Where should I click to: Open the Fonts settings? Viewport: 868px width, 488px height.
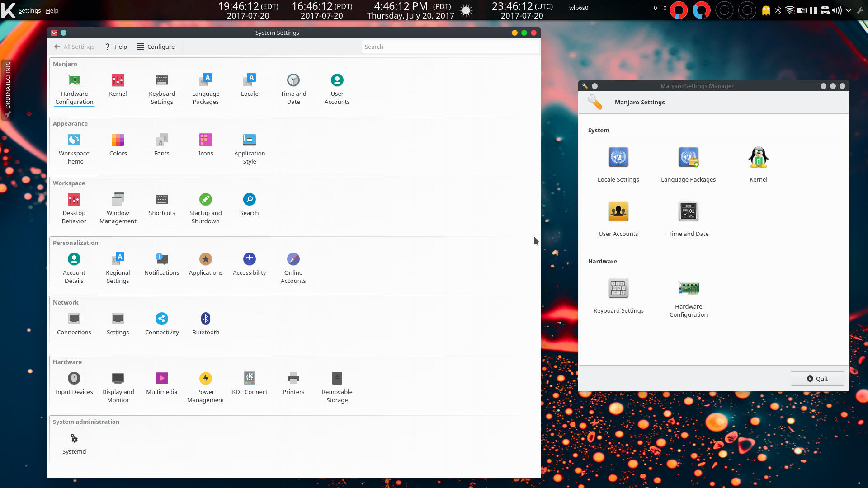[162, 145]
